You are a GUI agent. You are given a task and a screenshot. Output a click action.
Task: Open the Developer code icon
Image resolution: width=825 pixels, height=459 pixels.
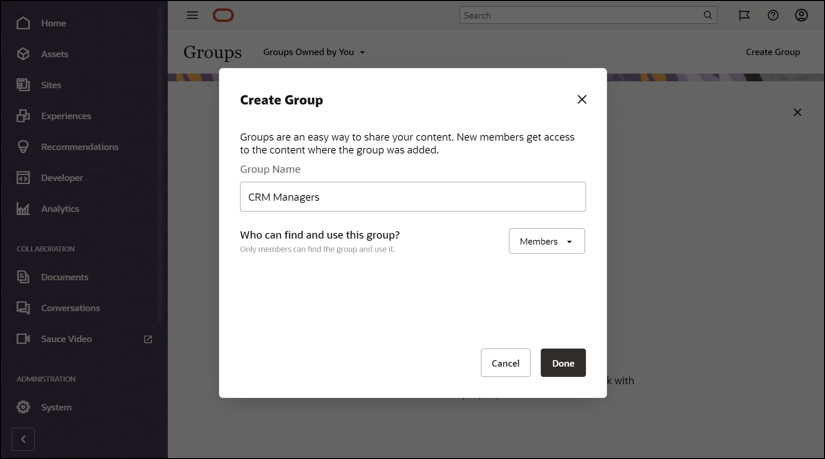(23, 178)
